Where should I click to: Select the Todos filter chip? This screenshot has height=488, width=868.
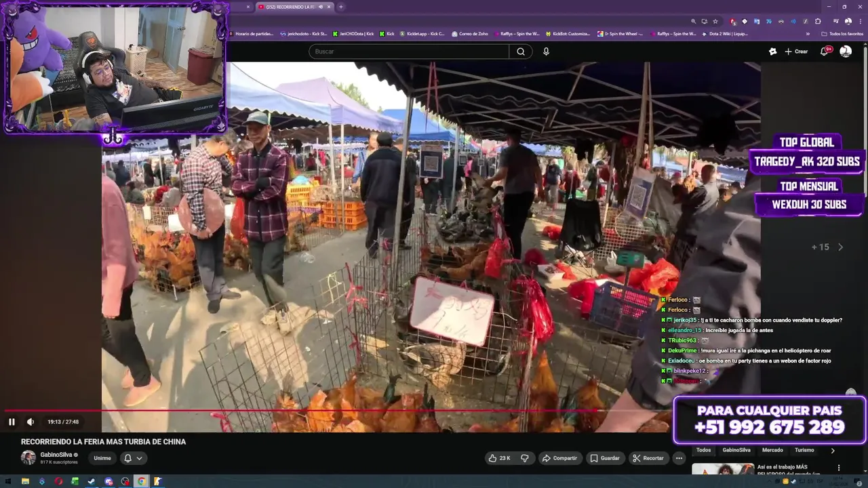pyautogui.click(x=704, y=450)
